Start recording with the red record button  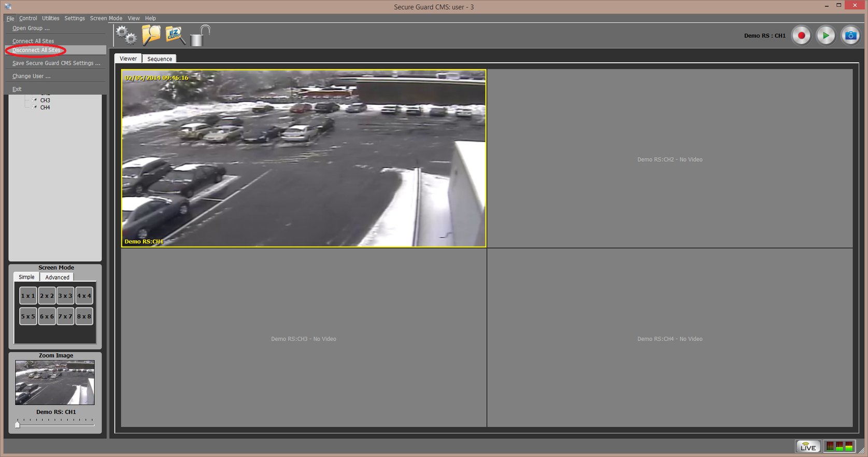(801, 36)
